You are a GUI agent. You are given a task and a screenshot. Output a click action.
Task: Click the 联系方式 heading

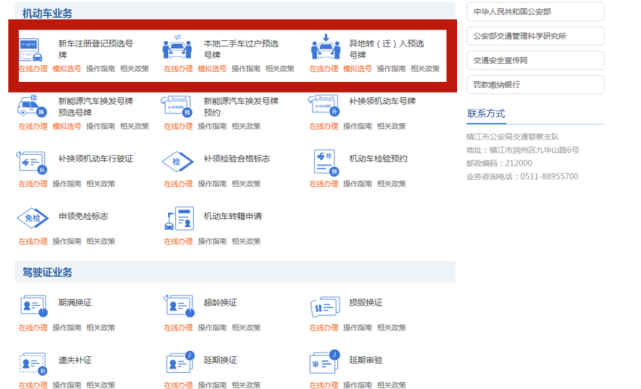click(x=486, y=114)
